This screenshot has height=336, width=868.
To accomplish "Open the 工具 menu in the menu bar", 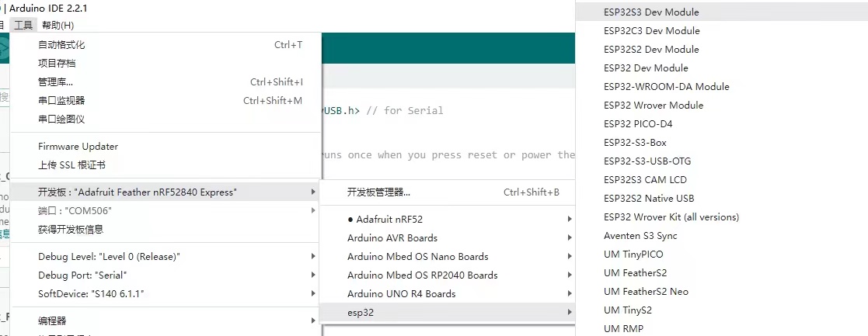I will click(x=23, y=25).
